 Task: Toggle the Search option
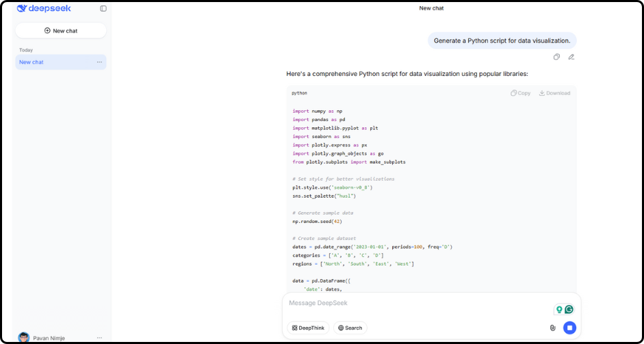[x=350, y=328]
